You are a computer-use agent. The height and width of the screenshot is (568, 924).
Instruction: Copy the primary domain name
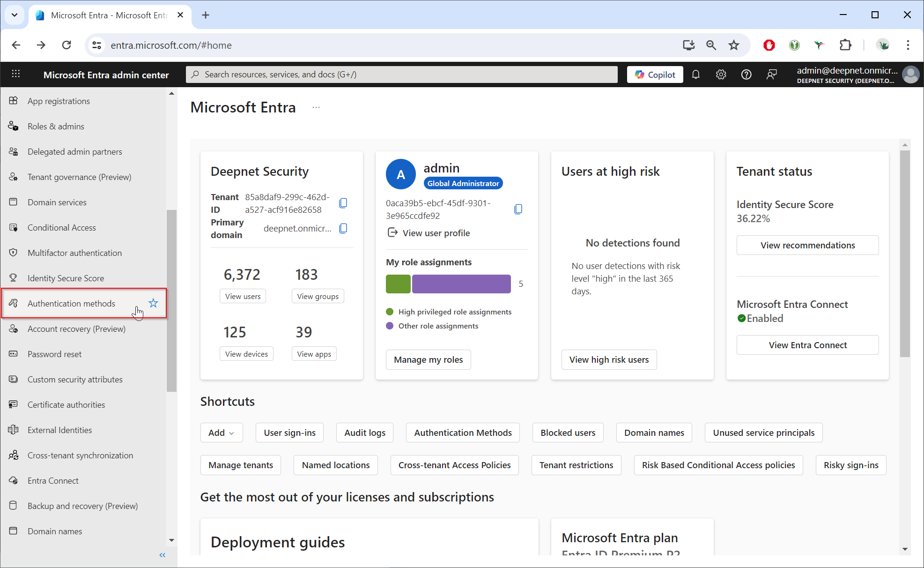[343, 228]
